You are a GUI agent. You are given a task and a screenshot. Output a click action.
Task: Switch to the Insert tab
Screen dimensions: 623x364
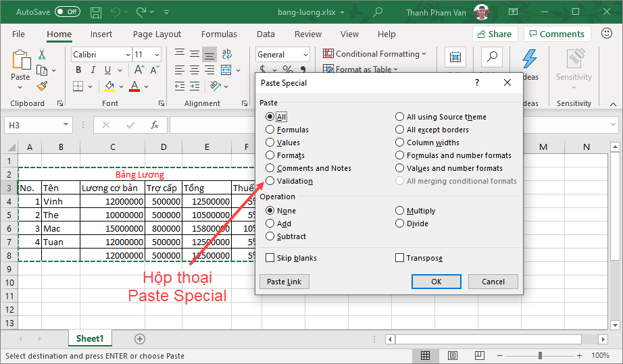pos(101,34)
